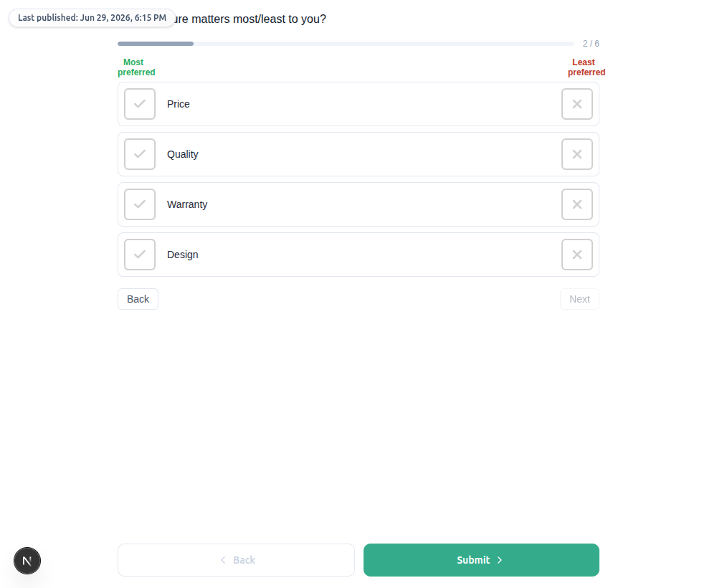Mark Warranty as most preferred
717x588 pixels.
(x=140, y=204)
